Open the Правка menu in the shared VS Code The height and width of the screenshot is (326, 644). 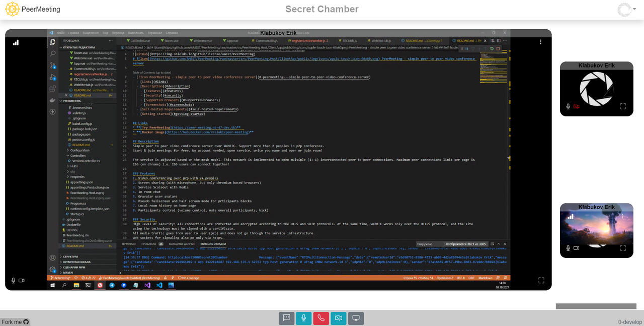(x=74, y=33)
